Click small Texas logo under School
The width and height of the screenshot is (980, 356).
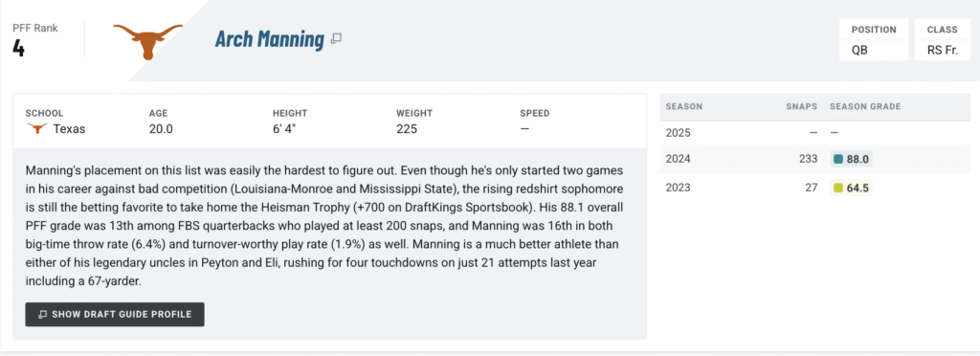37,129
